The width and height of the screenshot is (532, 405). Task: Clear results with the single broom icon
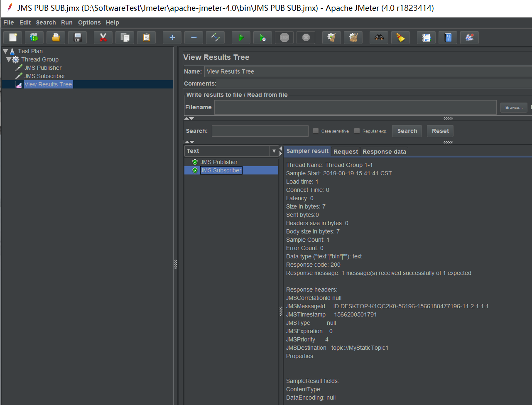[x=332, y=37]
